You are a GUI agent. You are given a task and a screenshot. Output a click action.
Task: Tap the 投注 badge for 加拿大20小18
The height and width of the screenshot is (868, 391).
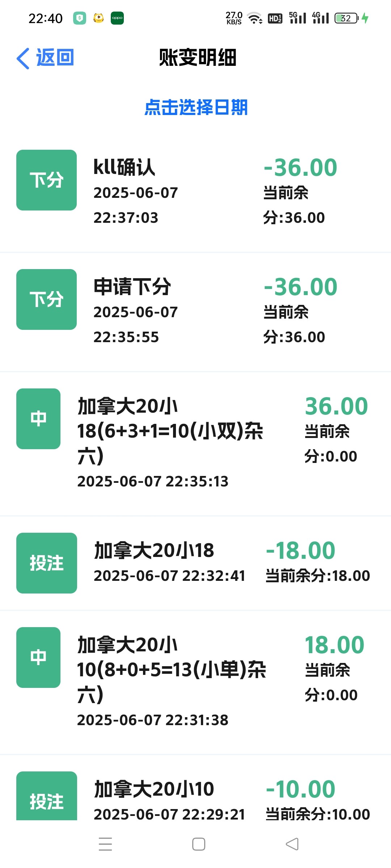46,563
